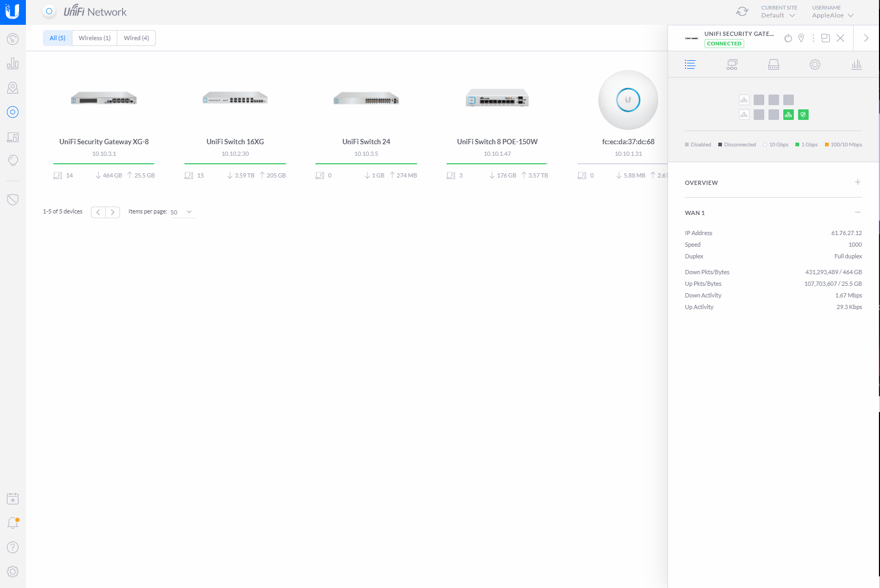
Task: Filter devices by Wired (4)
Action: (136, 38)
